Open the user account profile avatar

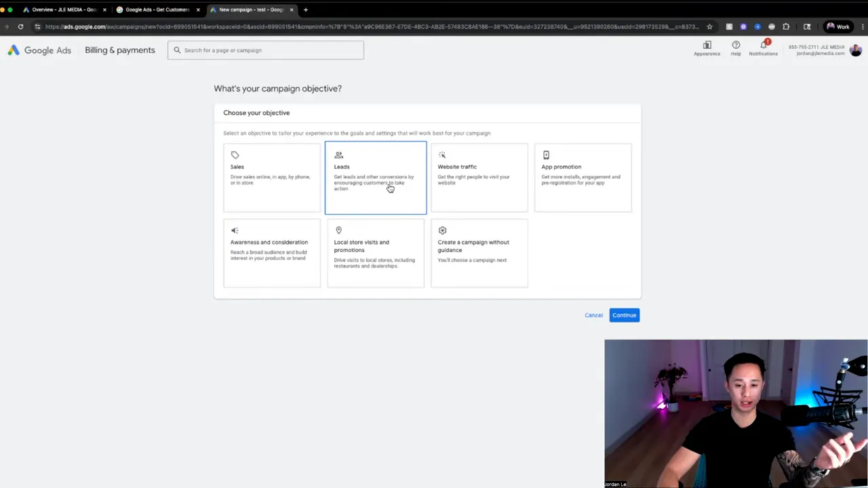855,49
